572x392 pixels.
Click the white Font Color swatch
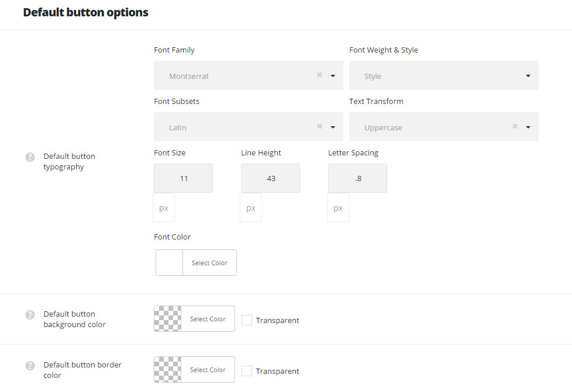(x=170, y=263)
